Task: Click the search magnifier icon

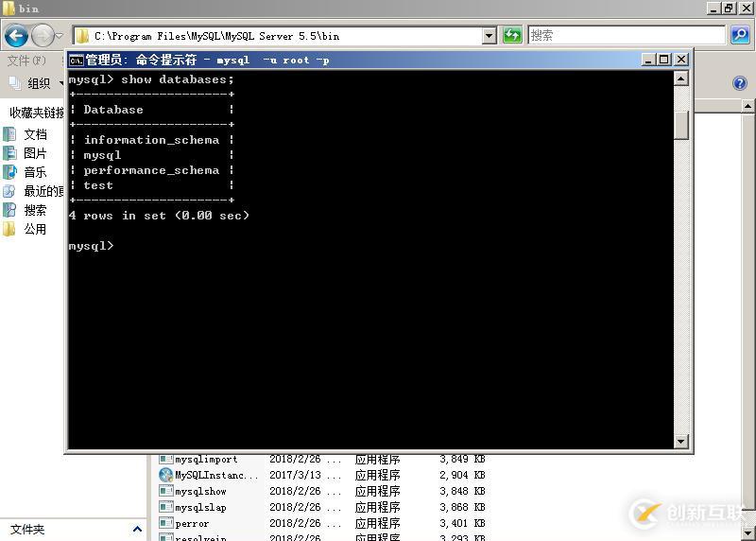Action: tap(740, 36)
